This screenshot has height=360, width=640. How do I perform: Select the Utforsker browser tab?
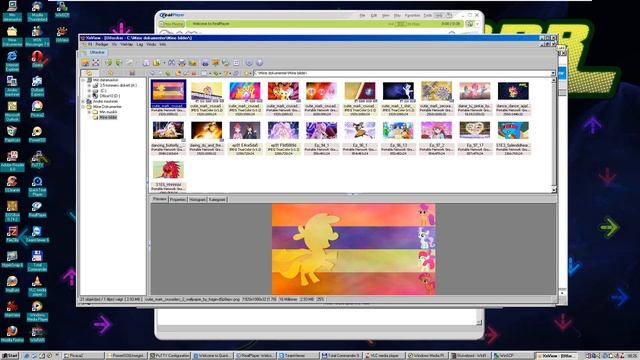point(95,52)
